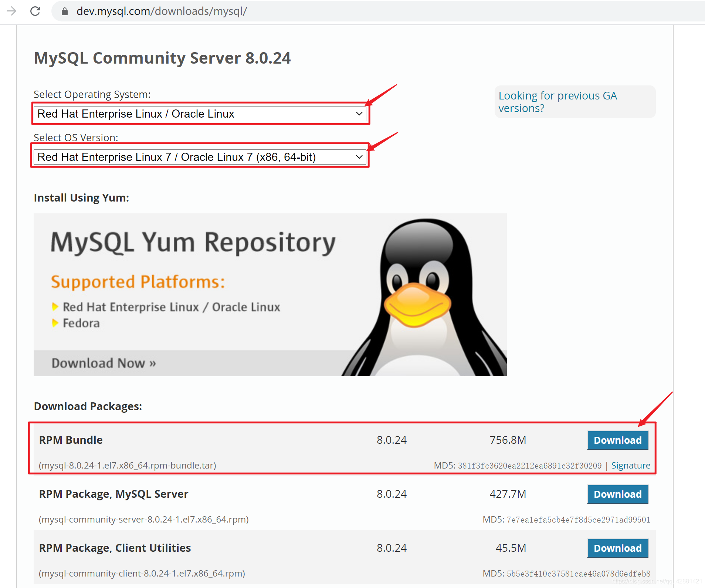The height and width of the screenshot is (588, 705).
Task: Click the 'Supported Platforms:' banner text
Action: 138,282
